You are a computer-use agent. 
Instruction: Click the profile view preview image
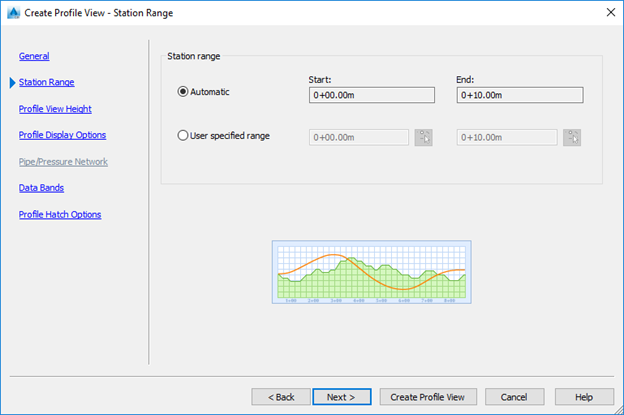click(x=371, y=272)
